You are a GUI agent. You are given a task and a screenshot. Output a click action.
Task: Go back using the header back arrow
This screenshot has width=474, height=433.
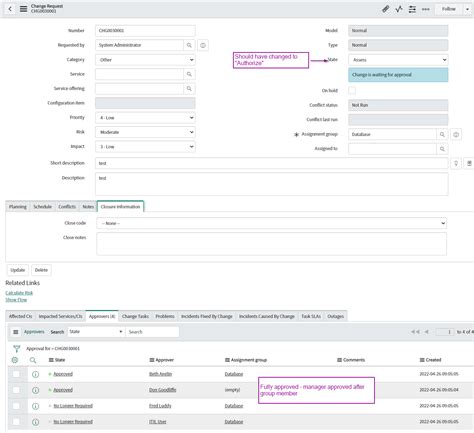[10, 9]
